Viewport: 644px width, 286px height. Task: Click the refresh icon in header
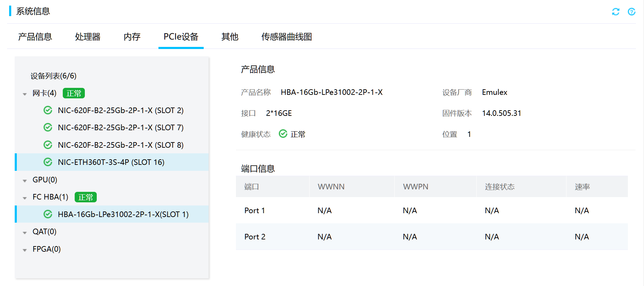pos(616,12)
